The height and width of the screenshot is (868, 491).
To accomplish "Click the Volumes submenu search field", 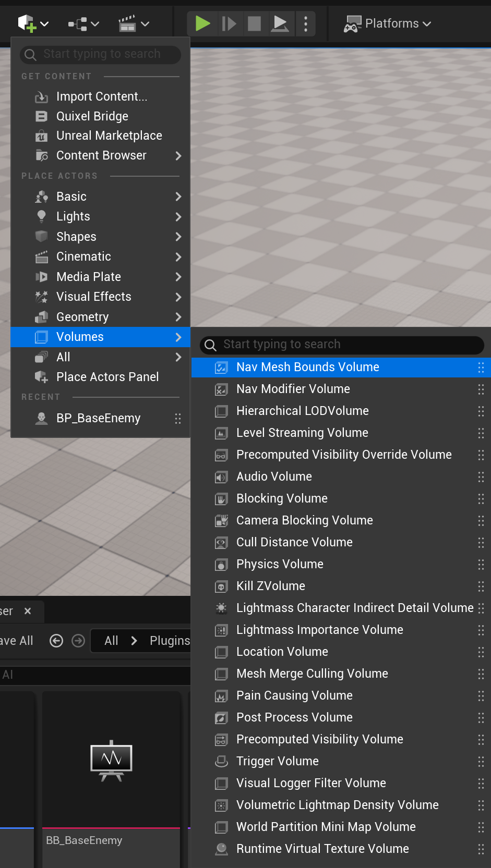I will coord(342,345).
